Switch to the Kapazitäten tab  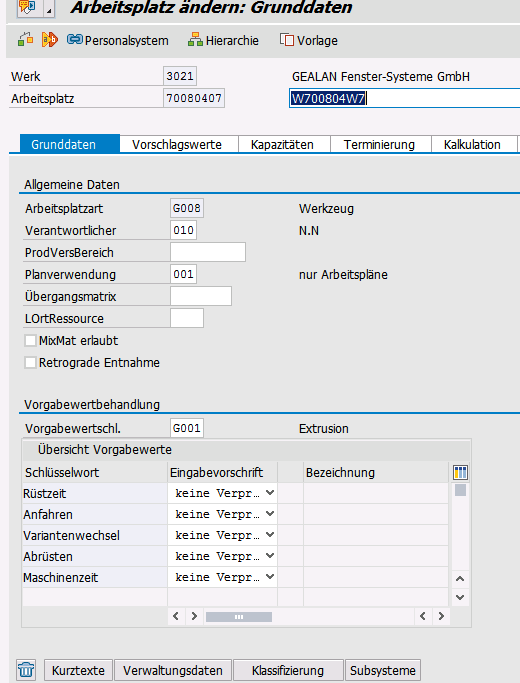tap(282, 144)
